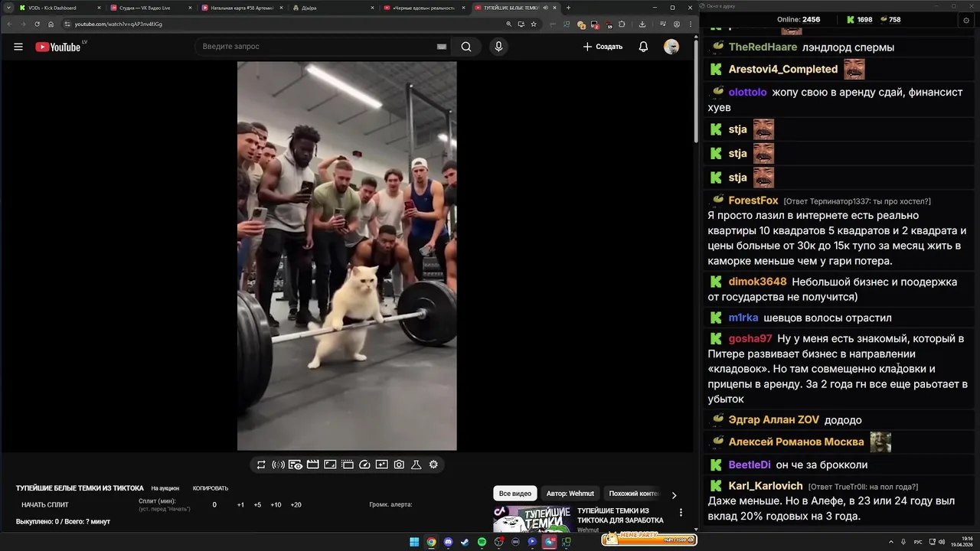Image resolution: width=980 pixels, height=551 pixels.
Task: Open the gear settings in player toolbar
Action: 433,465
